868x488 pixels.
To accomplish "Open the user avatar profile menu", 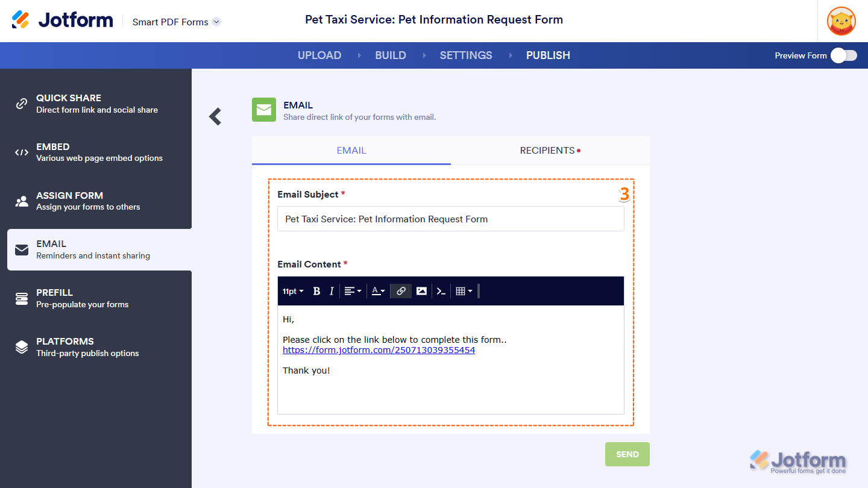I will coord(841,21).
